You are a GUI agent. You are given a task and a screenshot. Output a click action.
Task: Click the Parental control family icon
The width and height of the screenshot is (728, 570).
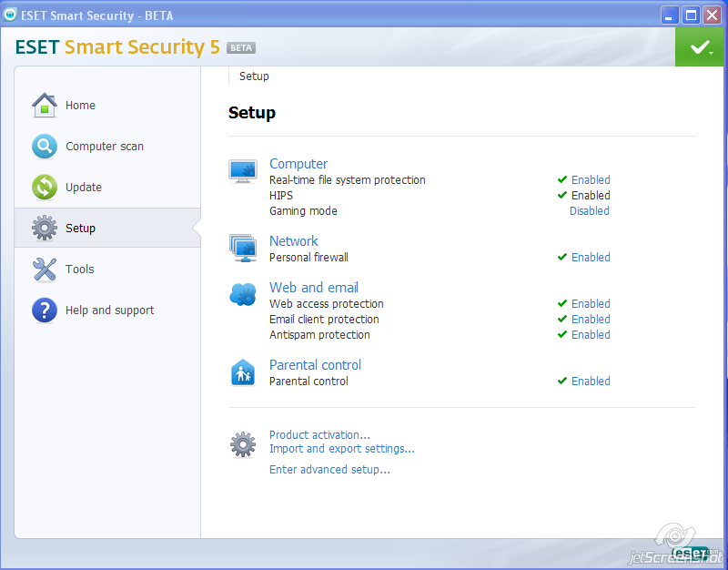click(243, 372)
